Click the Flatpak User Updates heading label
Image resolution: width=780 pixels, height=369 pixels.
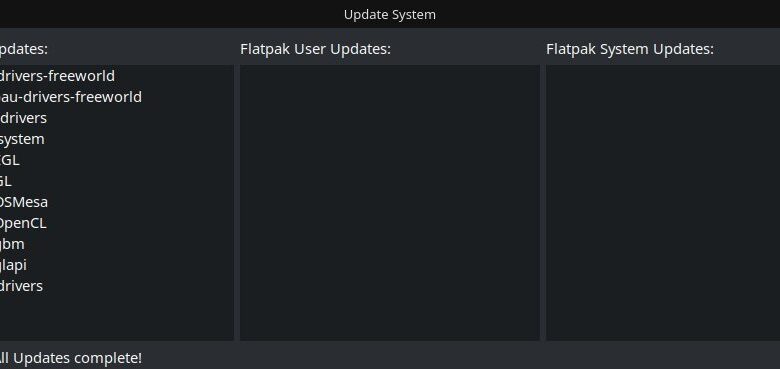[315, 49]
